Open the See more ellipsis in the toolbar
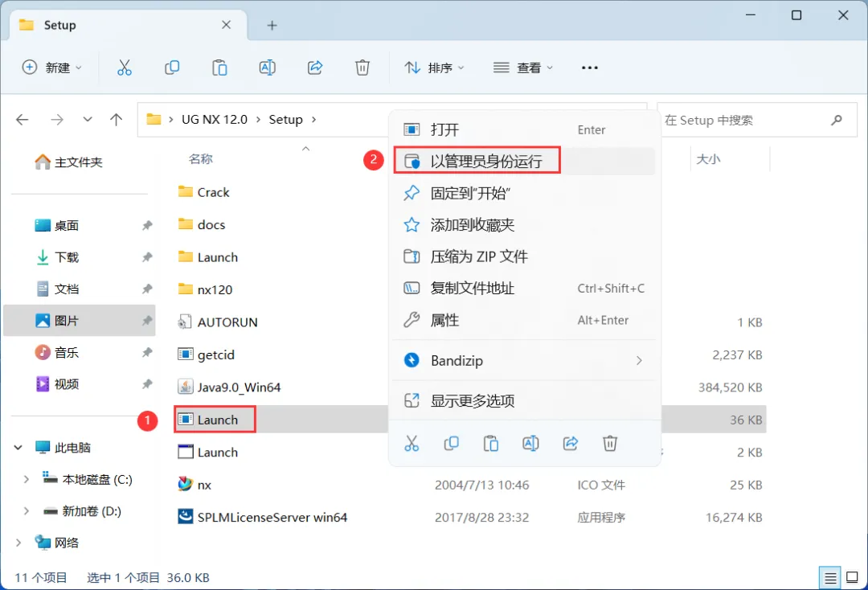This screenshot has width=868, height=590. [590, 68]
